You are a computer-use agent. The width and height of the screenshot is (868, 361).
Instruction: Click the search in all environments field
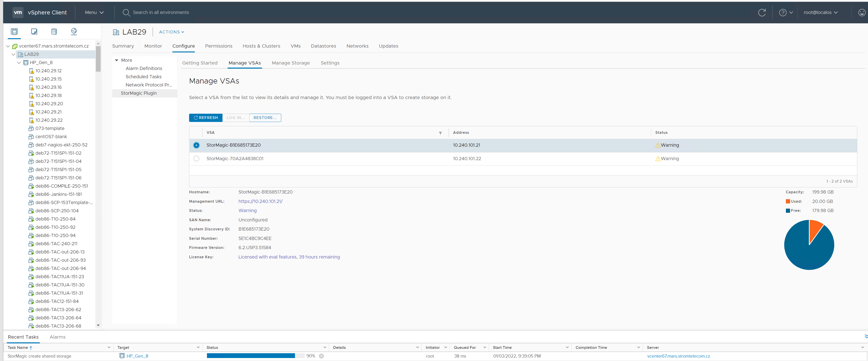tap(161, 13)
